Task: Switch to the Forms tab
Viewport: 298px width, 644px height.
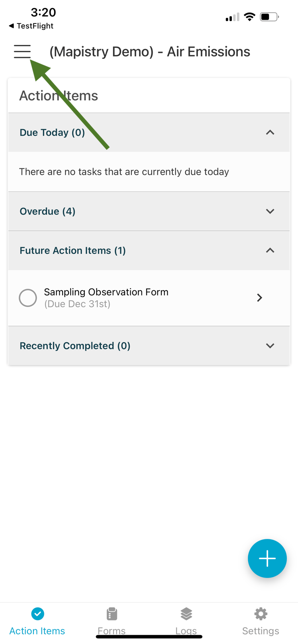Action: click(112, 621)
